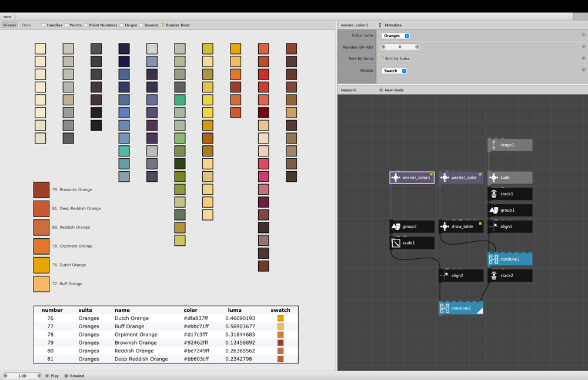588x380 pixels.
Task: Select the suite node in network
Action: [510, 178]
